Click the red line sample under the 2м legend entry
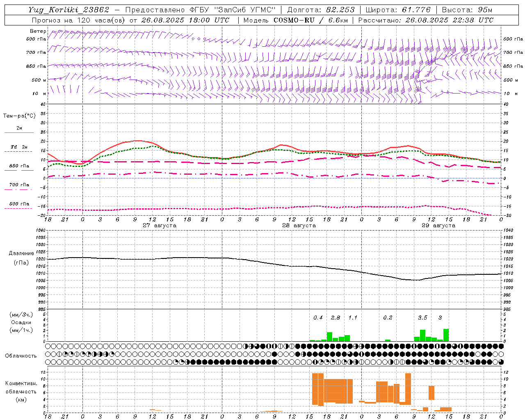525x420 pixels. pos(19,132)
